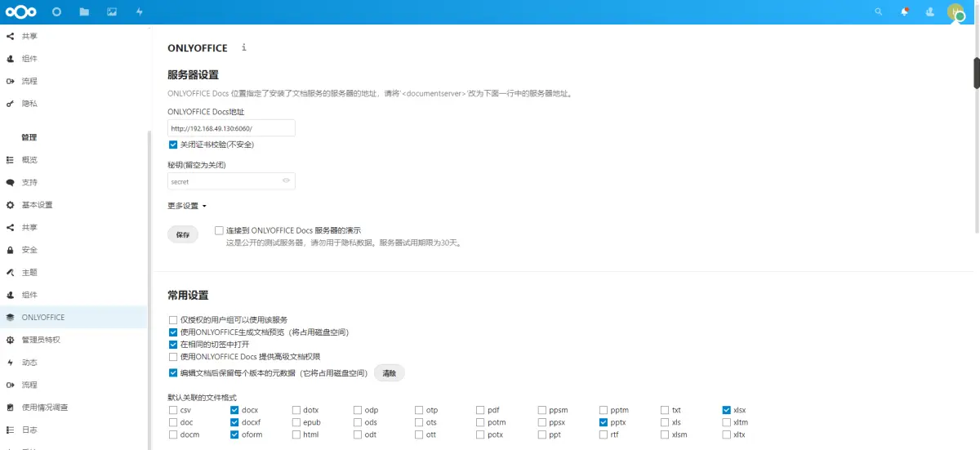Open the user avatar menu
The height and width of the screenshot is (450, 980).
coord(955,12)
